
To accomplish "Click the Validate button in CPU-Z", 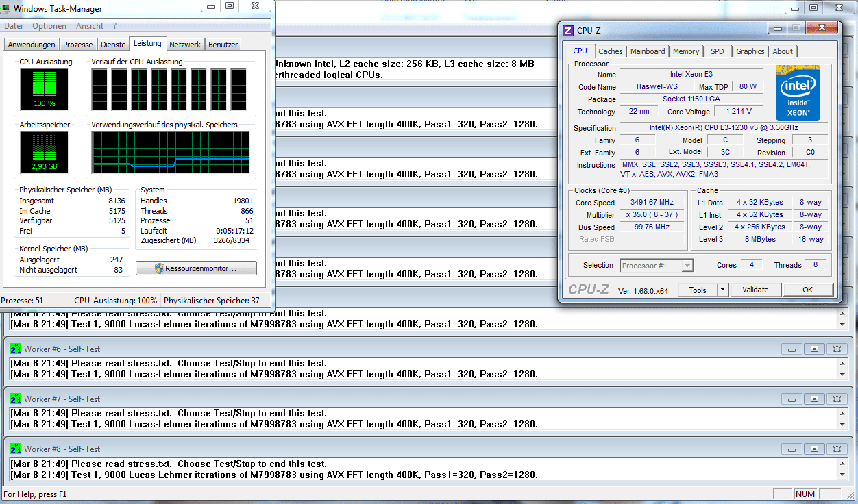I will point(755,290).
